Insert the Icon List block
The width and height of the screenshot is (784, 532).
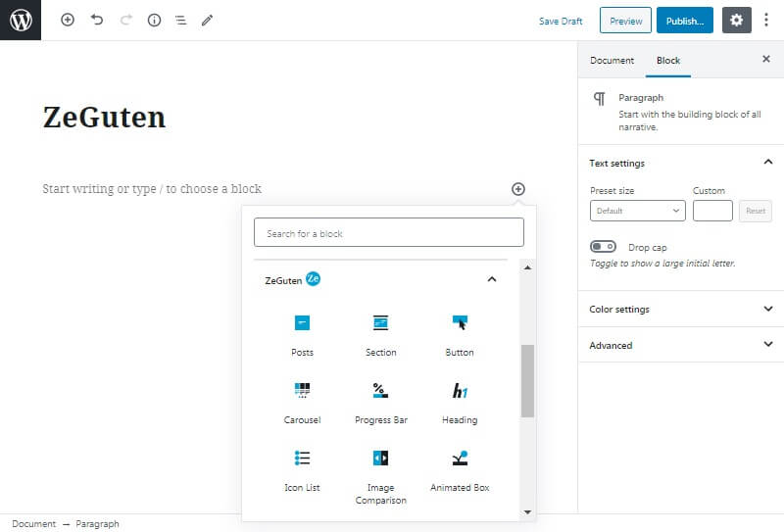[x=302, y=470]
